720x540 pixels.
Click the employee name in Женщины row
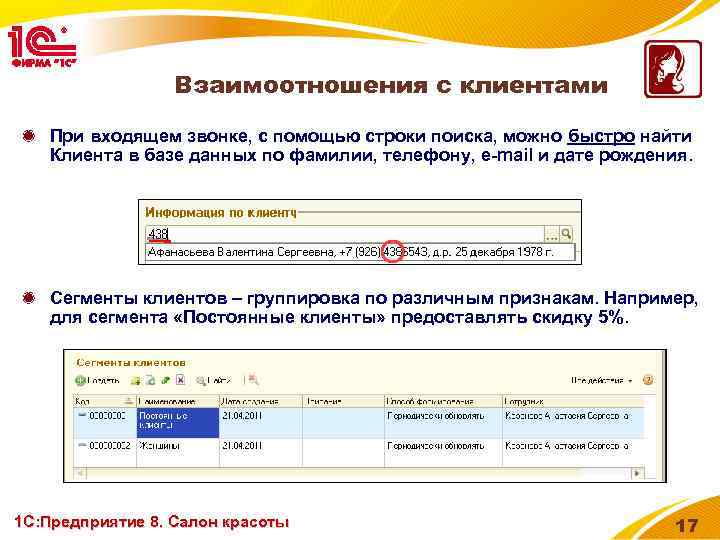tap(568, 445)
